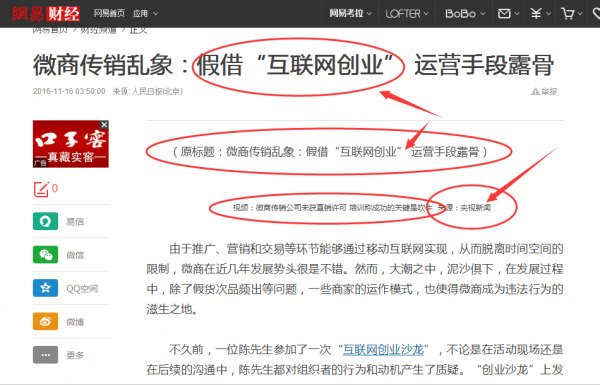Report article via 举报 link
Image resolution: width=600 pixels, height=385 pixels.
coord(549,91)
